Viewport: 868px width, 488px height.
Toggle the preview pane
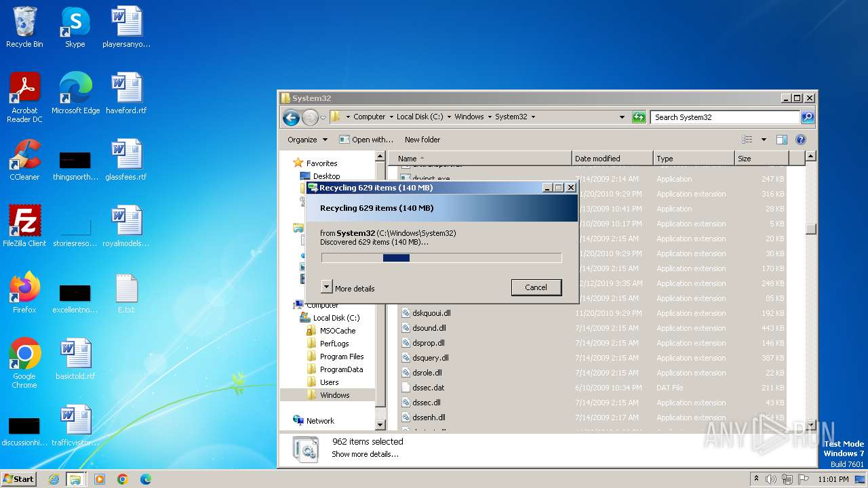pyautogui.click(x=782, y=140)
